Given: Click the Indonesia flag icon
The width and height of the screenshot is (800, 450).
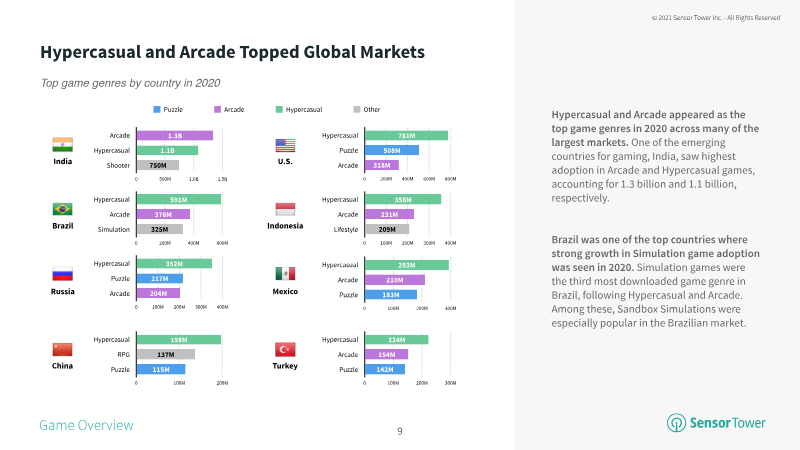Looking at the screenshot, I should (285, 209).
